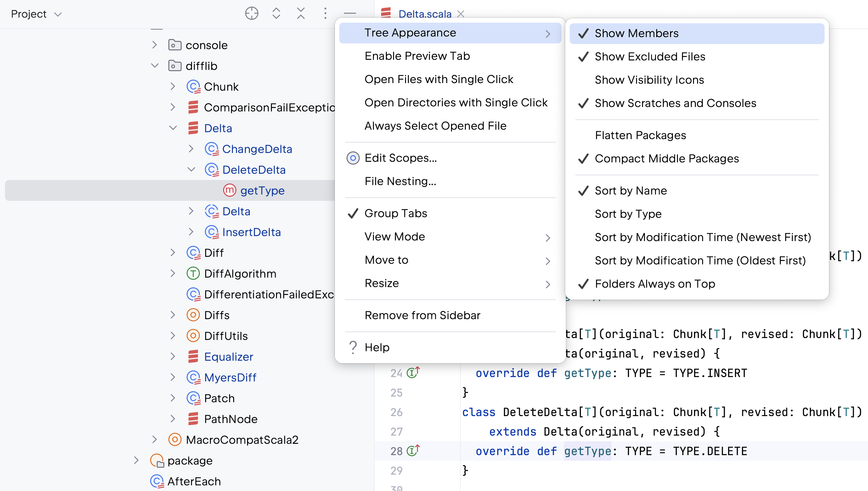
Task: Collapse the difflib folder
Action: pos(155,65)
